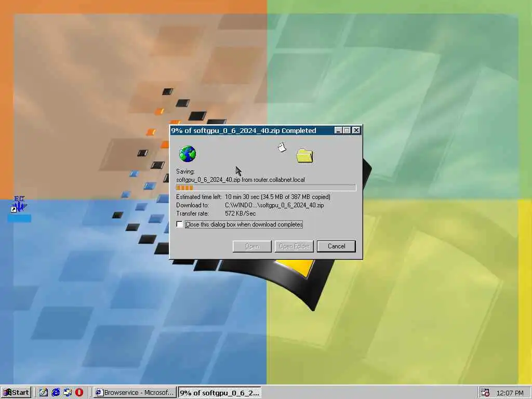The width and height of the screenshot is (532, 399).
Task: Click the C:\WINDO... download path text
Action: pyautogui.click(x=274, y=205)
